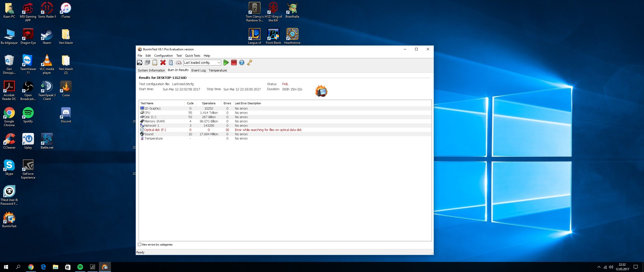Expand the Last loaded config dropdown

[219, 63]
